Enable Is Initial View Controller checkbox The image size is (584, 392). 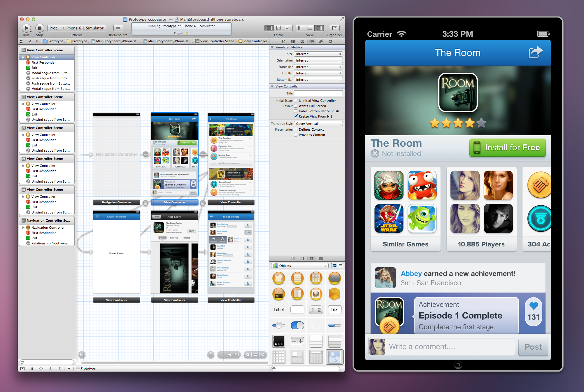296,101
